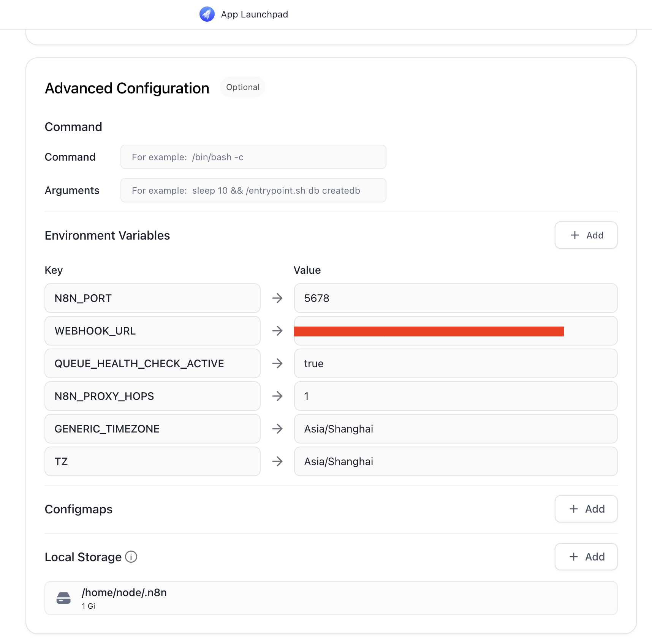Click the arrow icon beside N8N_PORT
This screenshot has width=652, height=644.
[277, 298]
